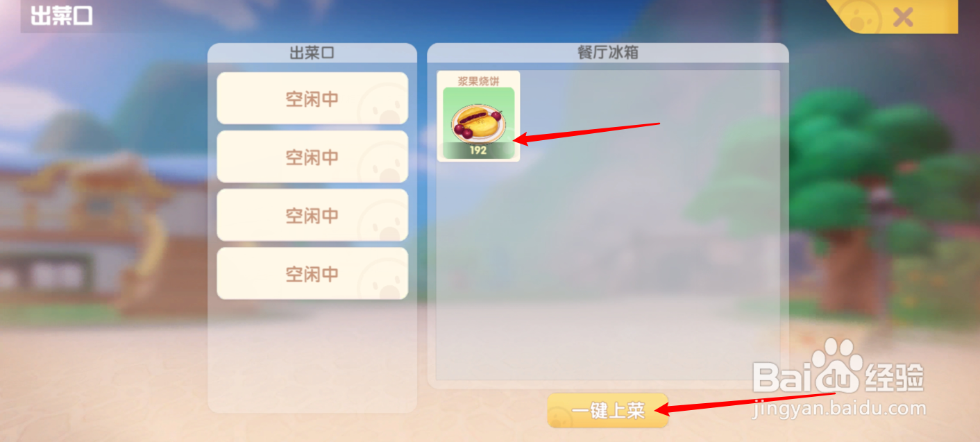Viewport: 980px width, 442px height.
Task: Click the 192 quantity label on dish
Action: coord(478,151)
